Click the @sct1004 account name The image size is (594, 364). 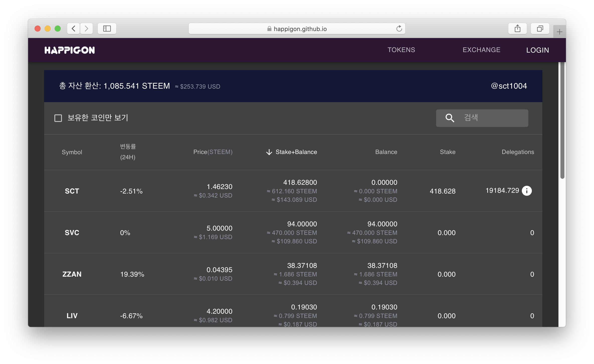coord(509,86)
